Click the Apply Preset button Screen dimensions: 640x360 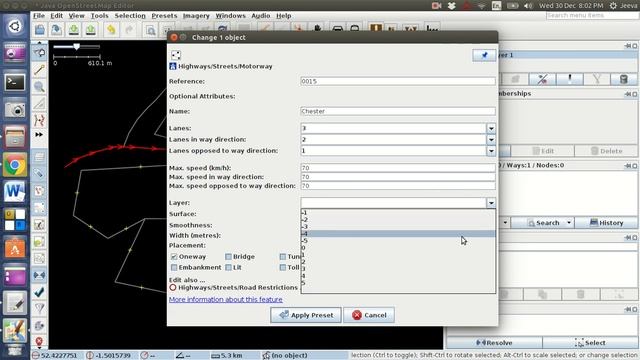click(306, 315)
